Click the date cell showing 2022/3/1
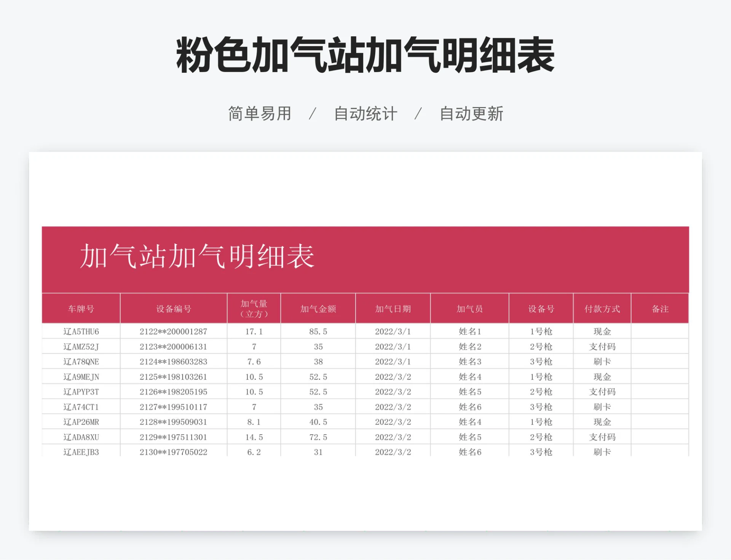The width and height of the screenshot is (731, 560). coord(393,331)
